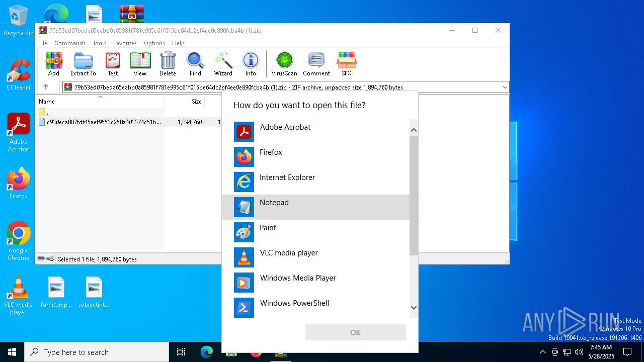The height and width of the screenshot is (362, 644).
Task: Open Task View on the taskbar
Action: click(x=181, y=352)
